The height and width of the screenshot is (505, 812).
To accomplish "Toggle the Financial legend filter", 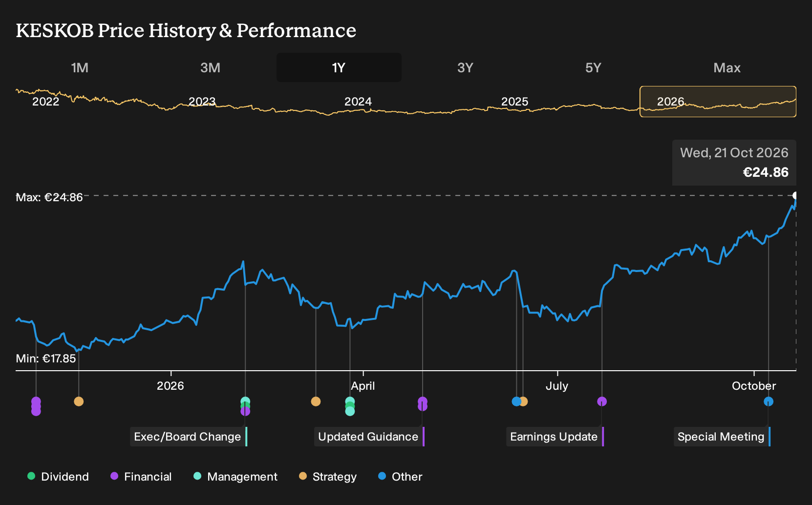I will click(x=141, y=477).
